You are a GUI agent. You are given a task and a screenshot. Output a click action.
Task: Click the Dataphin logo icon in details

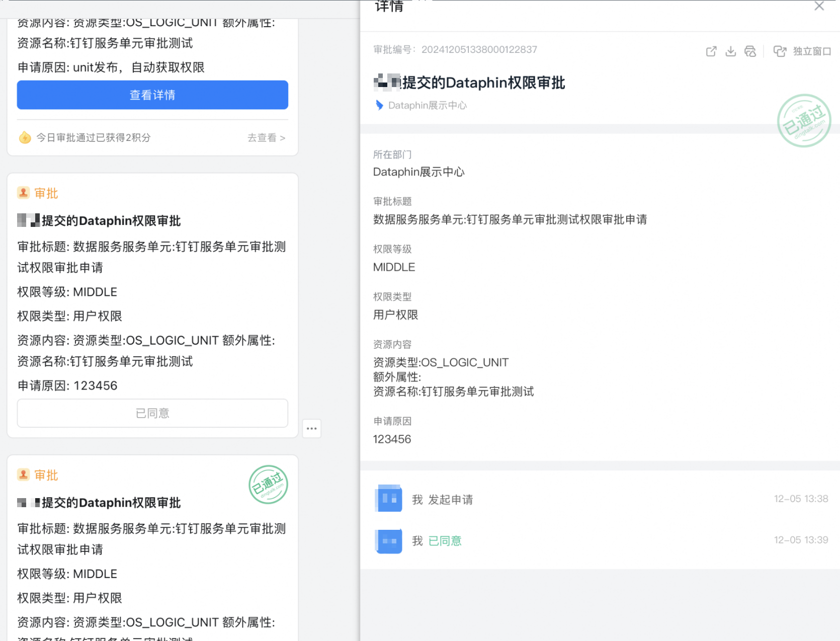tap(380, 105)
